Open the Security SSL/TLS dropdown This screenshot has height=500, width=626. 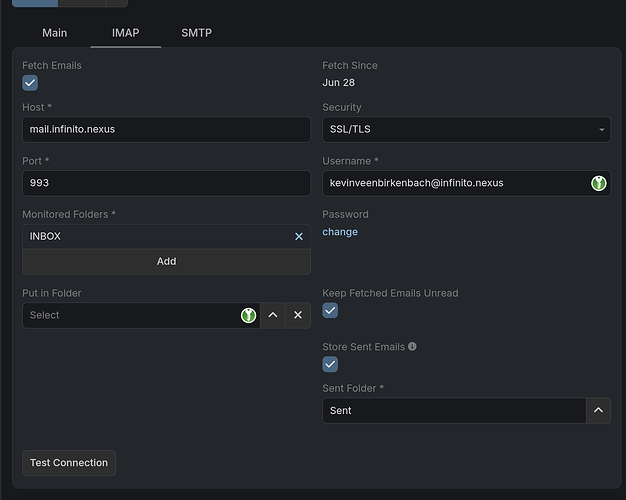[466, 129]
